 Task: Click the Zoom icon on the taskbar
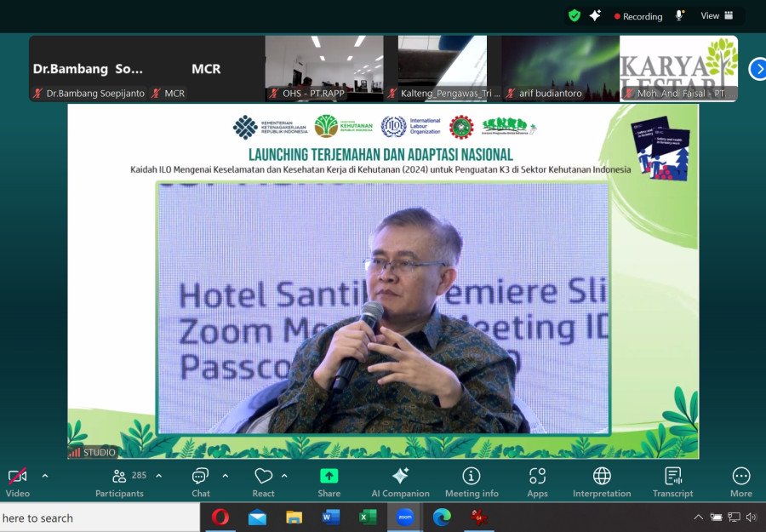(x=404, y=517)
